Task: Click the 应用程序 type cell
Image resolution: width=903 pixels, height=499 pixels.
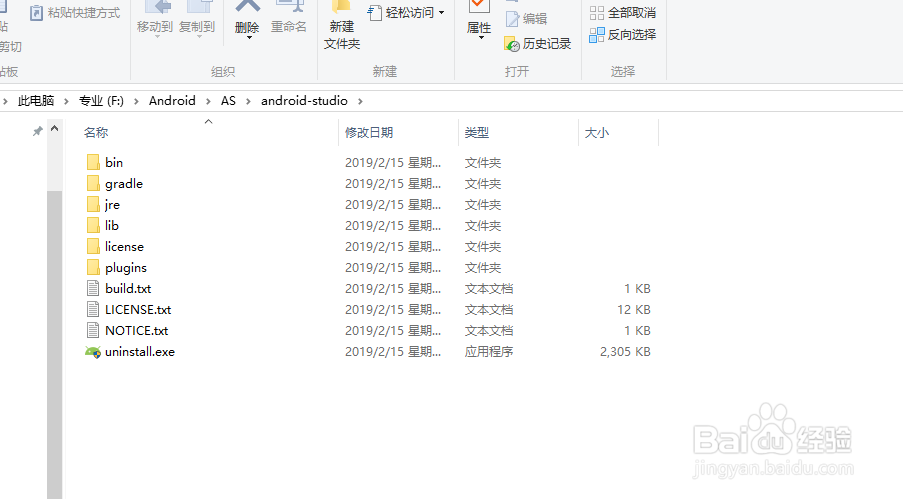Action: (489, 351)
